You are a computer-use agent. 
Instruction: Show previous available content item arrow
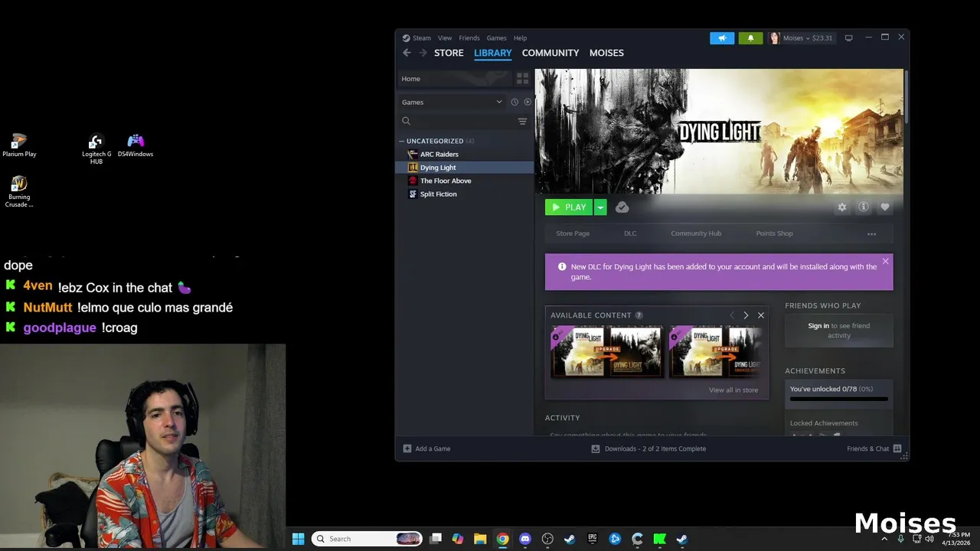[732, 315]
